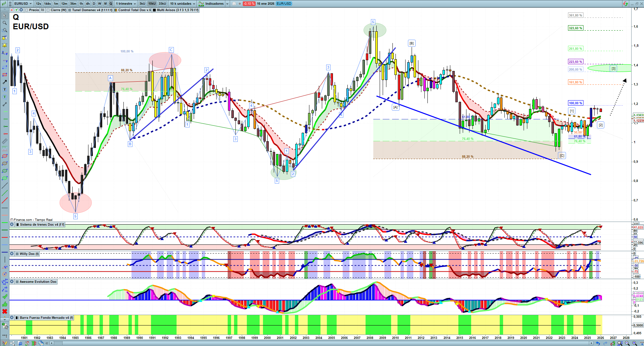The image size is (644, 346).
Task: Click Barra Fuerza Fondo Mercado color swatch
Action: pos(17,318)
